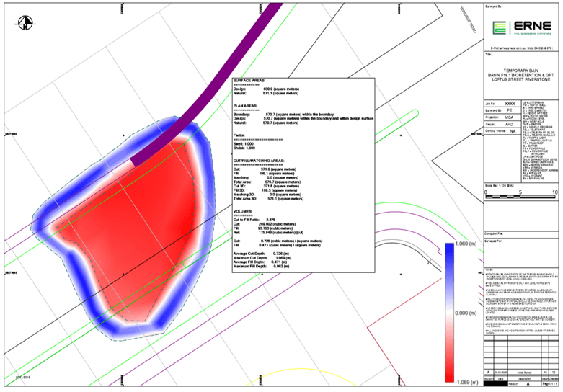Click the north arrow compass symbol
This screenshot has width=563, height=392.
pyautogui.click(x=27, y=23)
